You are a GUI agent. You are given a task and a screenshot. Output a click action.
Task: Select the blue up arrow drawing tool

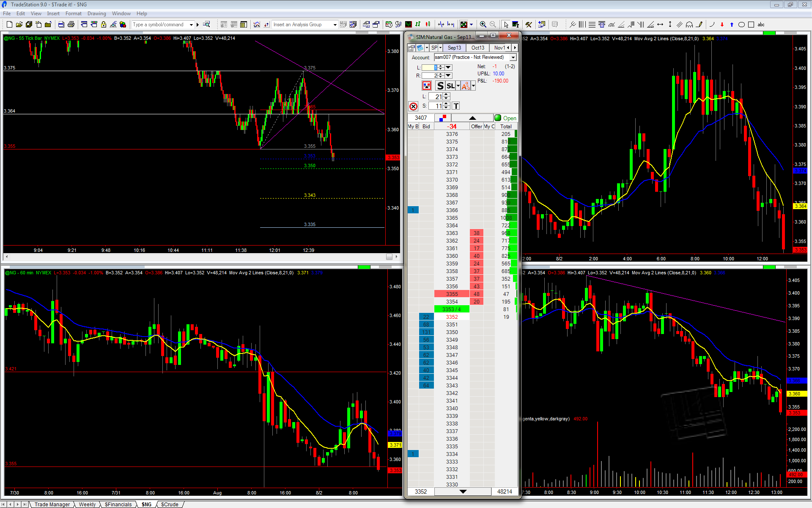(732, 25)
